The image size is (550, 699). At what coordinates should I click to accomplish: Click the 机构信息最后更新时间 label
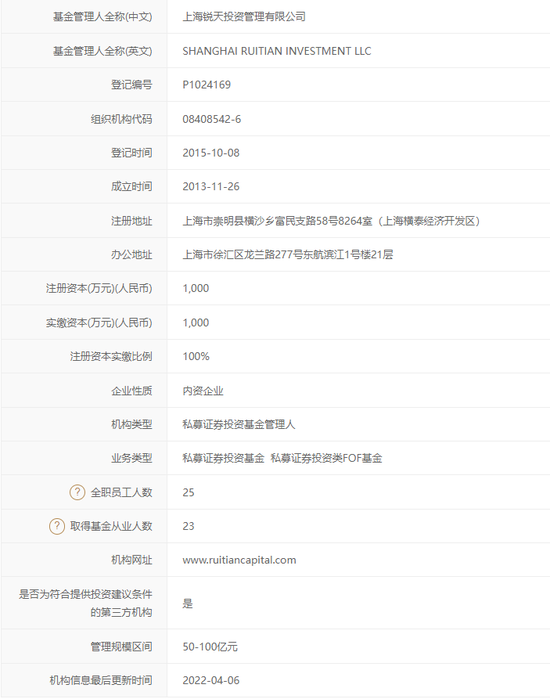click(101, 680)
